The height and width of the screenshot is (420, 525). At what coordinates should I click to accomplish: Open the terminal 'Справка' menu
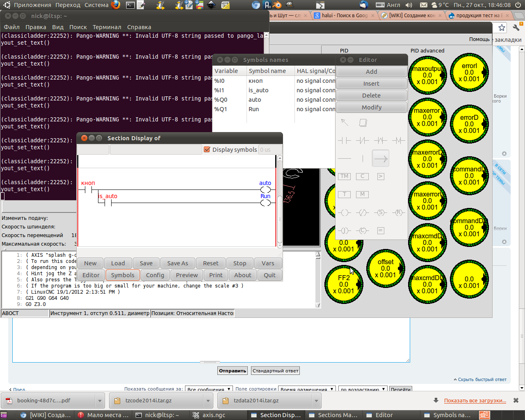coord(139,27)
